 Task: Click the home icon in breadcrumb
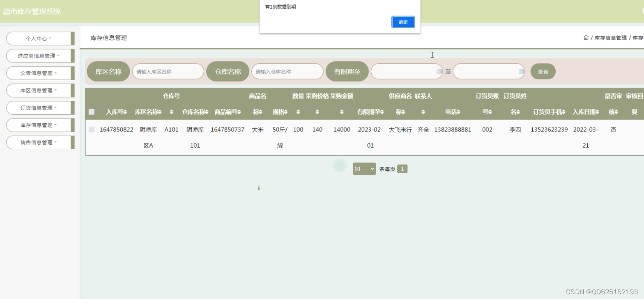(x=586, y=37)
